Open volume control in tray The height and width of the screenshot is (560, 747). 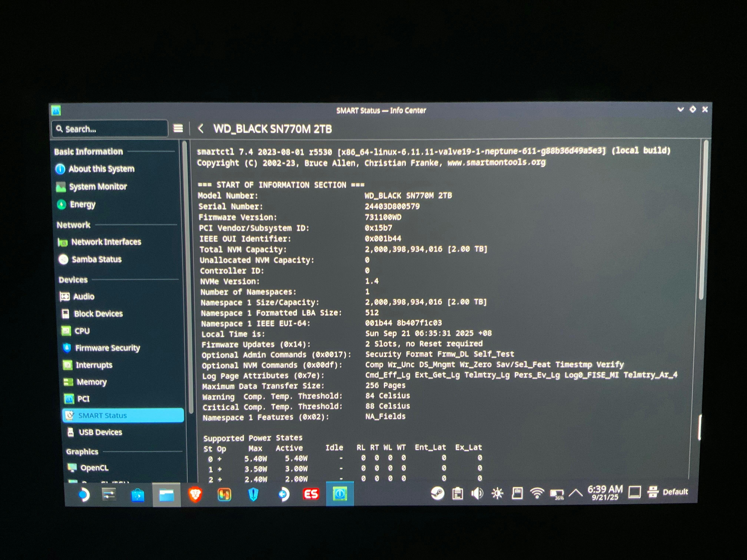[477, 494]
